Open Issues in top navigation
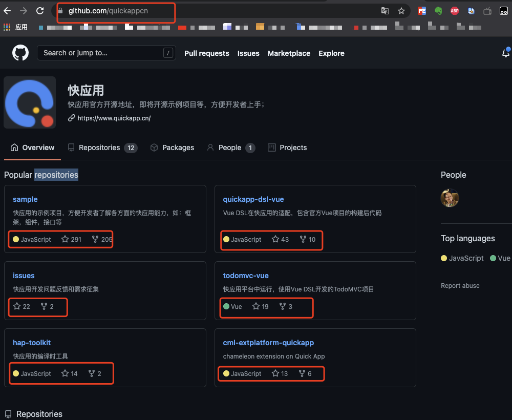512x420 pixels. (x=248, y=53)
